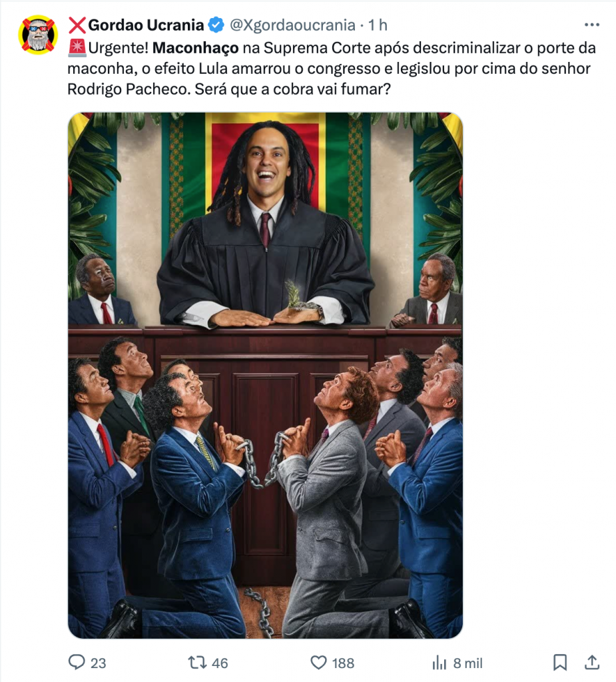Open the Gordao Ucrania display name link
This screenshot has width=616, height=682.
(x=146, y=25)
